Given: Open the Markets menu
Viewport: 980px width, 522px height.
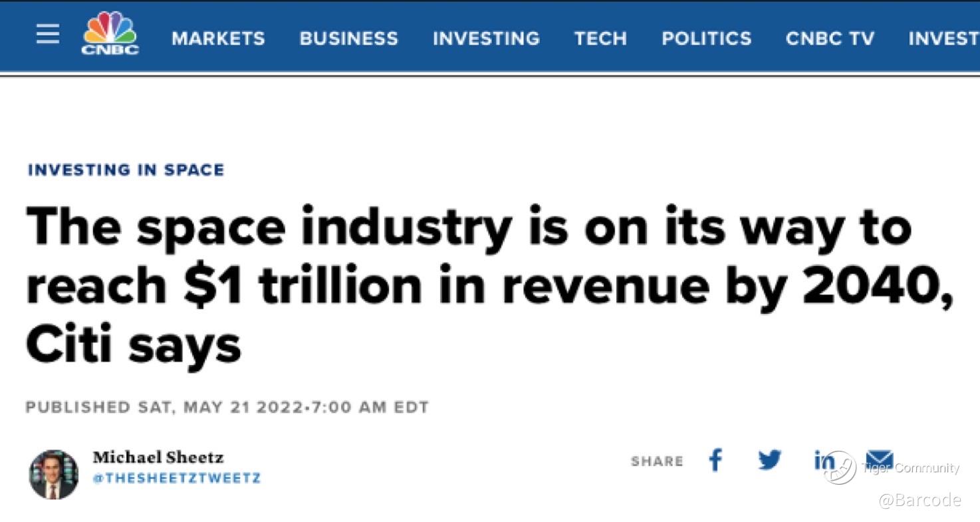Looking at the screenshot, I should point(218,39).
